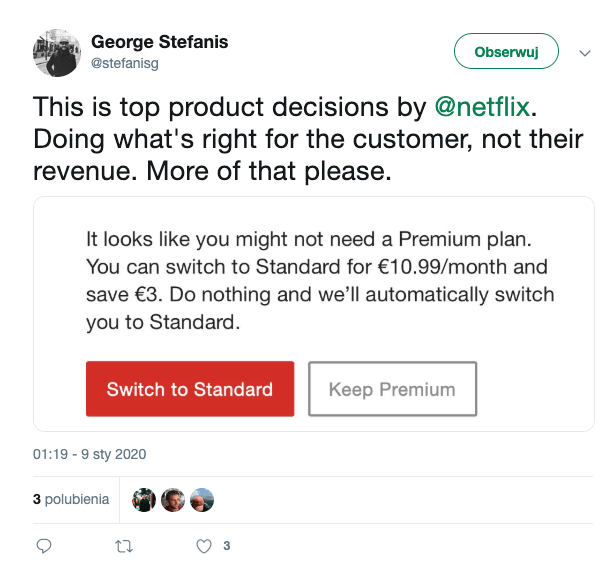Open first liker's avatar
The width and height of the screenshot is (601, 578).
point(144,500)
